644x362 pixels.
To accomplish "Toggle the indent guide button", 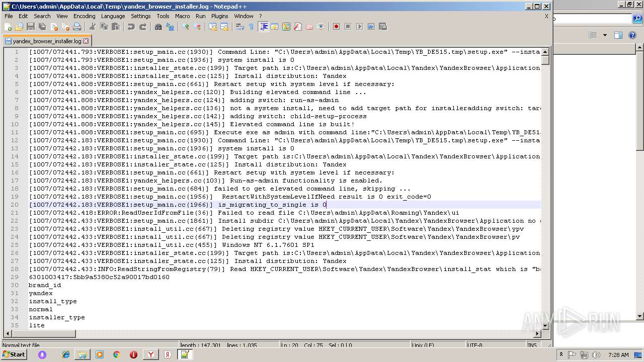I will (263, 27).
